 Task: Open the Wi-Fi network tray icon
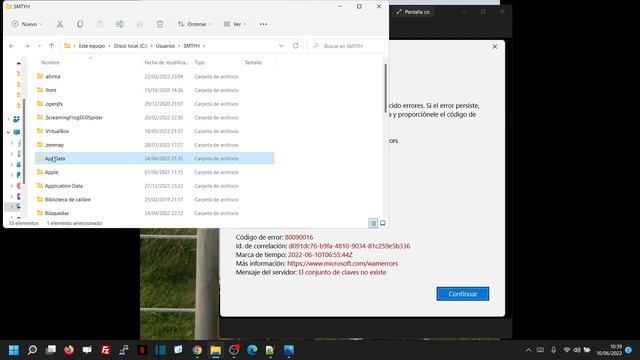point(567,350)
